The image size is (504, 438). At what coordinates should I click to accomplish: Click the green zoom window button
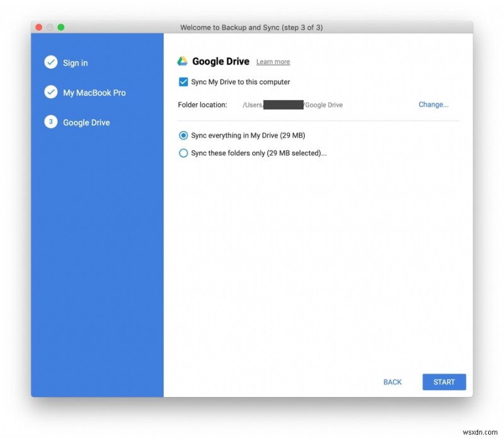[x=60, y=27]
